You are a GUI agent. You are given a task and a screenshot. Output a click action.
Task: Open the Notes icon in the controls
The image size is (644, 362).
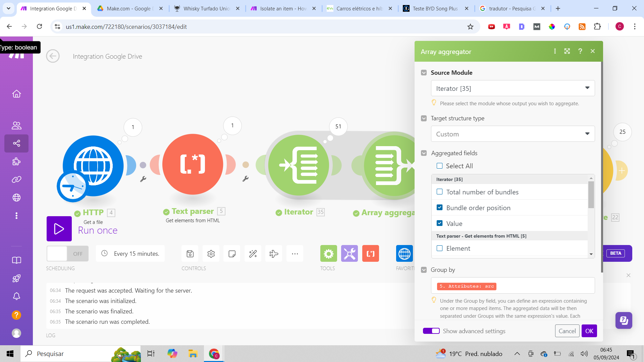[x=232, y=254]
